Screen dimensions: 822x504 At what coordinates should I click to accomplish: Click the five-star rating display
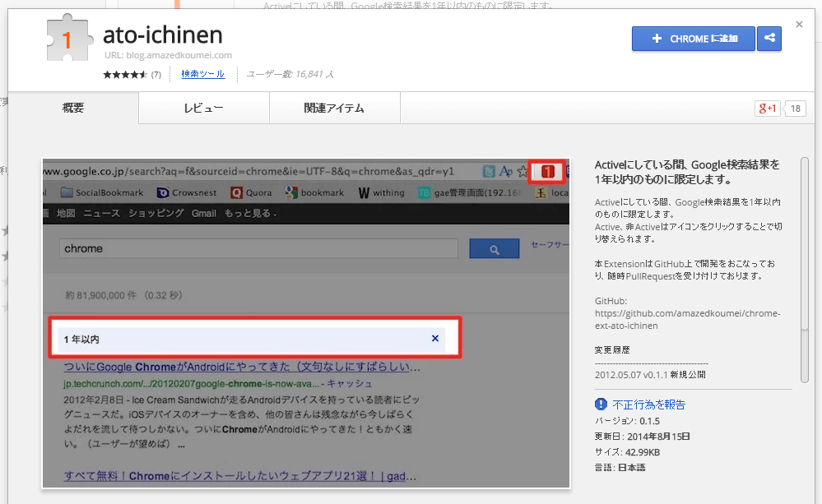[125, 74]
